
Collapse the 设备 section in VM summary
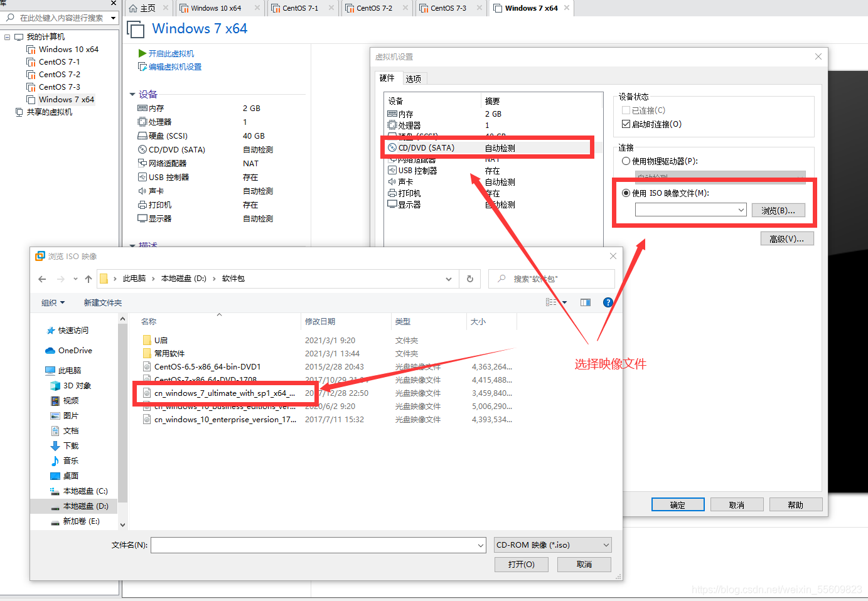132,94
